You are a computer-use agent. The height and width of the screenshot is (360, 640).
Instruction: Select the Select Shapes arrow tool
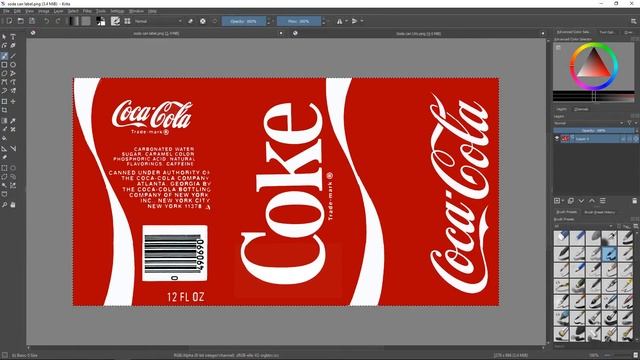click(x=4, y=37)
